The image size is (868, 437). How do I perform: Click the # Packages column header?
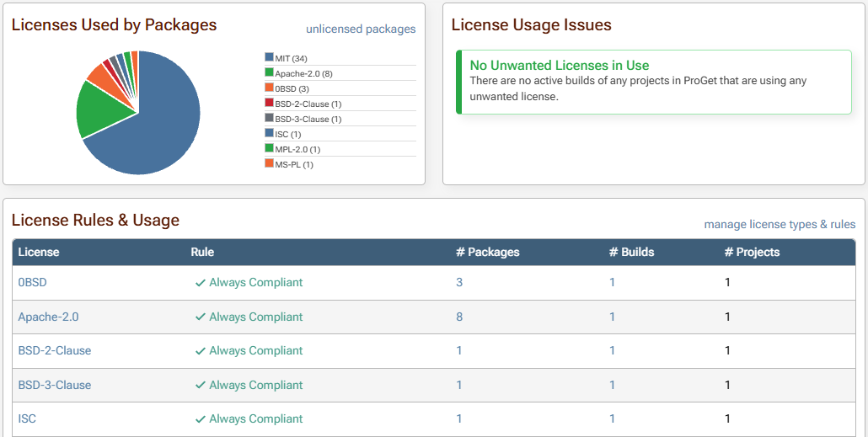(x=488, y=253)
